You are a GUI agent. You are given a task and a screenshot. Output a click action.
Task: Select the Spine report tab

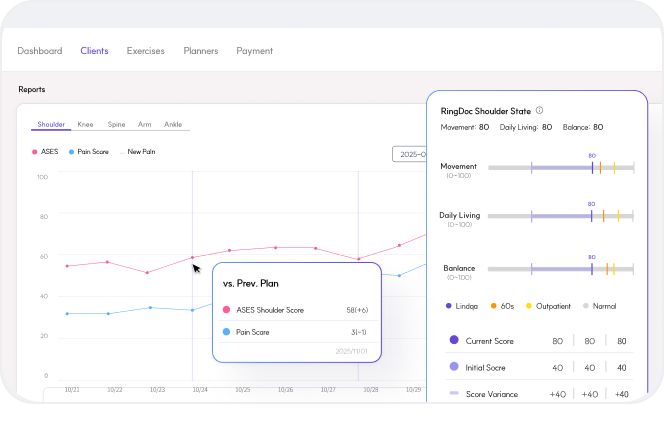click(116, 124)
